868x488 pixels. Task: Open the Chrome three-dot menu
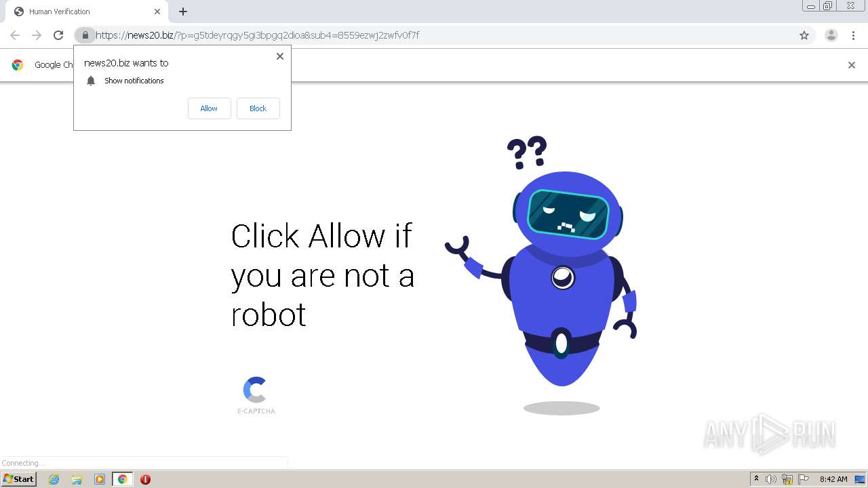coord(853,35)
